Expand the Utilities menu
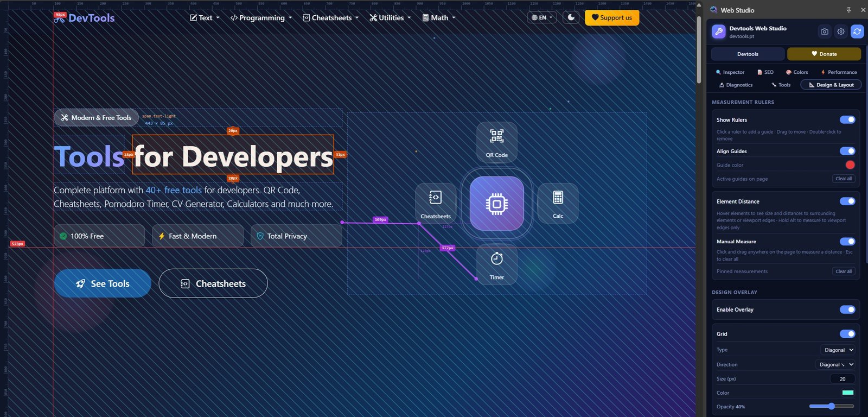This screenshot has width=868, height=417. pos(390,18)
